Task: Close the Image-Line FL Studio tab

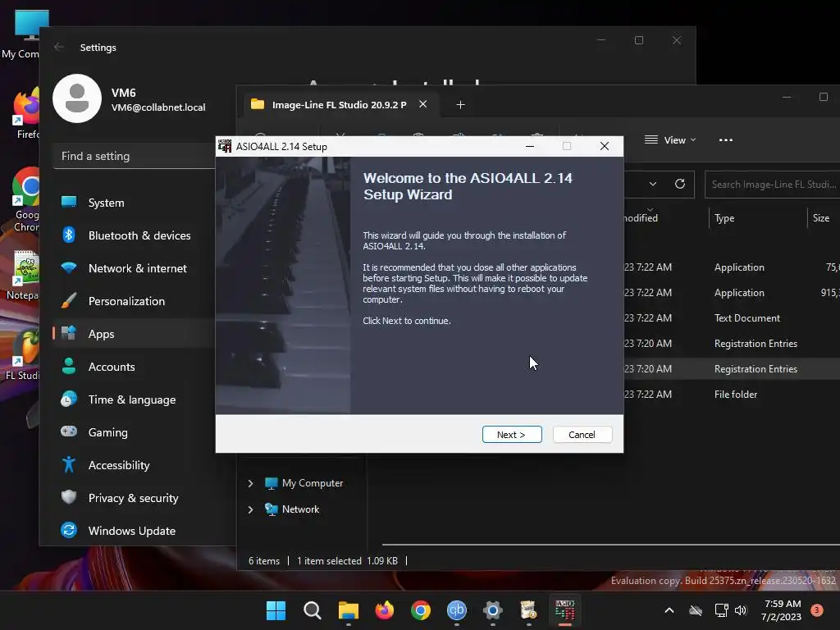Action: click(x=422, y=104)
